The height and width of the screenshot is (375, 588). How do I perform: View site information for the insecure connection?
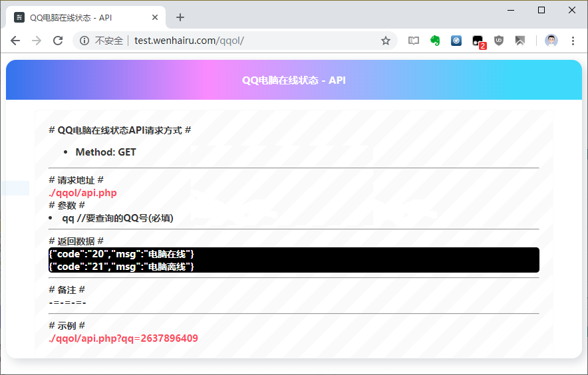(x=84, y=41)
